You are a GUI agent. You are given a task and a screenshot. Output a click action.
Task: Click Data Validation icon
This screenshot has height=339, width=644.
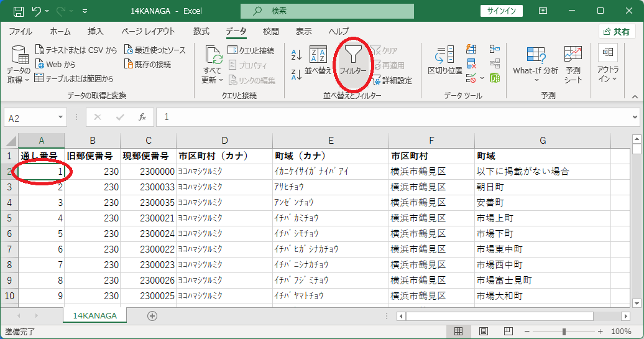pos(471,78)
